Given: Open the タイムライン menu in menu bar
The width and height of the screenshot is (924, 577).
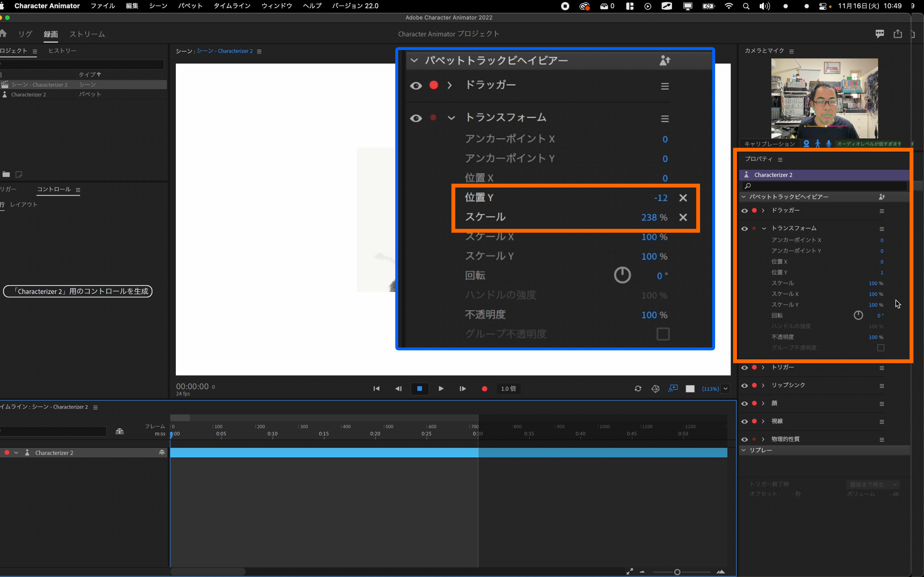Looking at the screenshot, I should pos(232,6).
